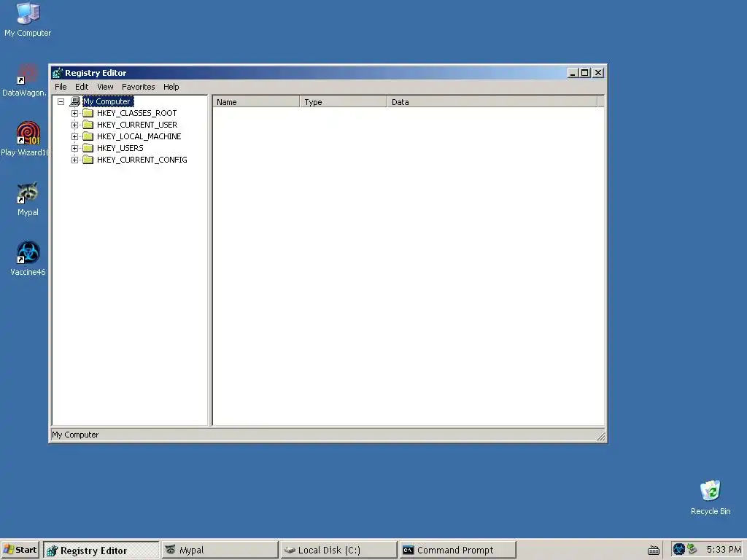The height and width of the screenshot is (560, 747).
Task: Expand the HKEY_CURRENT_CONFIG key
Action: tap(75, 160)
